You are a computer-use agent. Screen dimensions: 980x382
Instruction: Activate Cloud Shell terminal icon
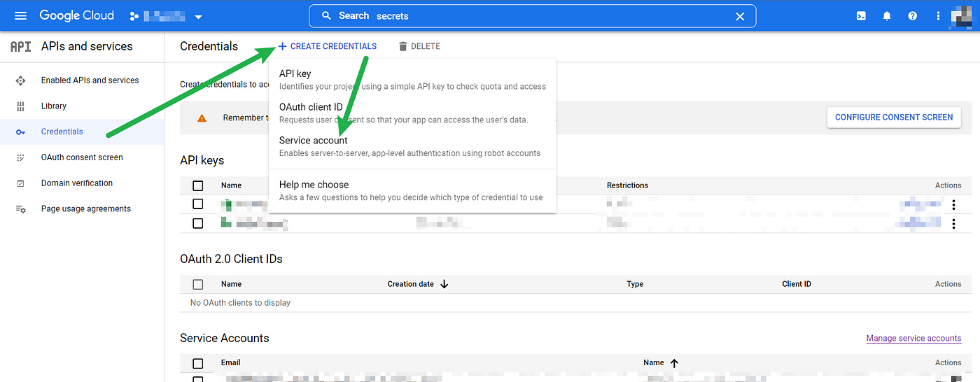click(x=860, y=15)
